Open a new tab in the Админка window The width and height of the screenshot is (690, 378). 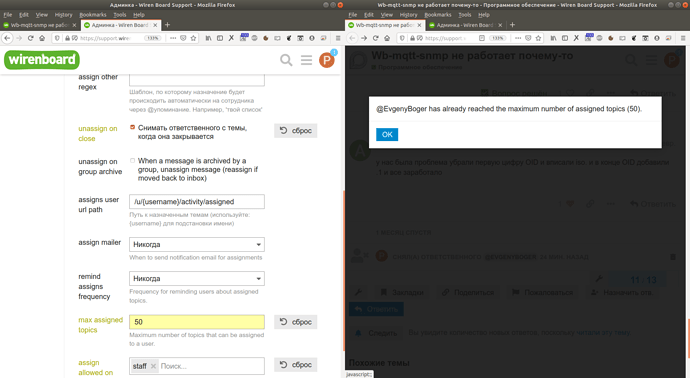[x=167, y=25]
